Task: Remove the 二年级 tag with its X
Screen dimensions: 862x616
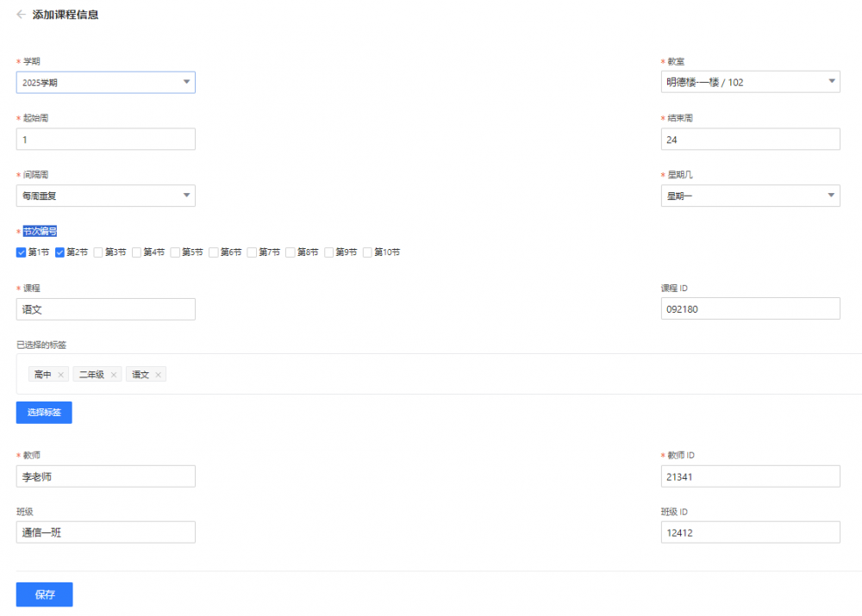Action: coord(113,375)
